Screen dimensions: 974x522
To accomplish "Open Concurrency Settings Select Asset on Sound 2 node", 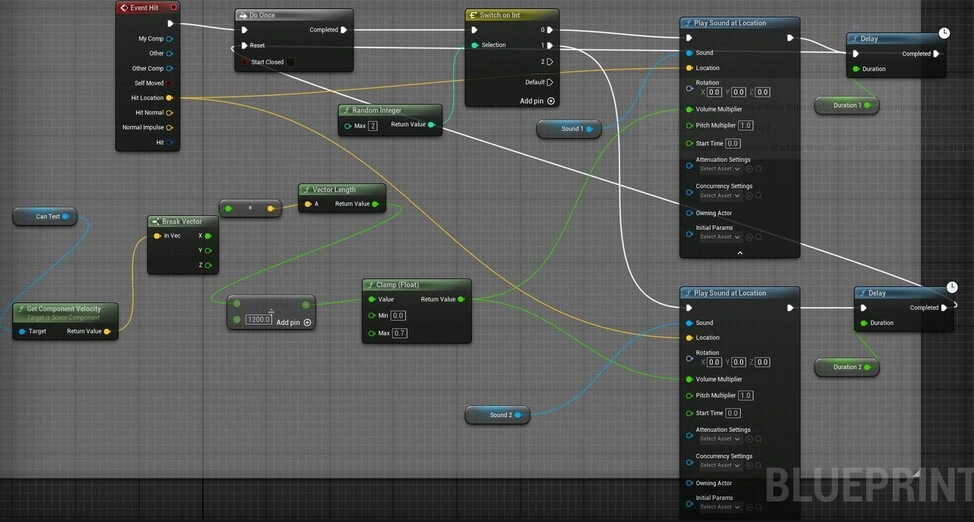I will point(720,465).
